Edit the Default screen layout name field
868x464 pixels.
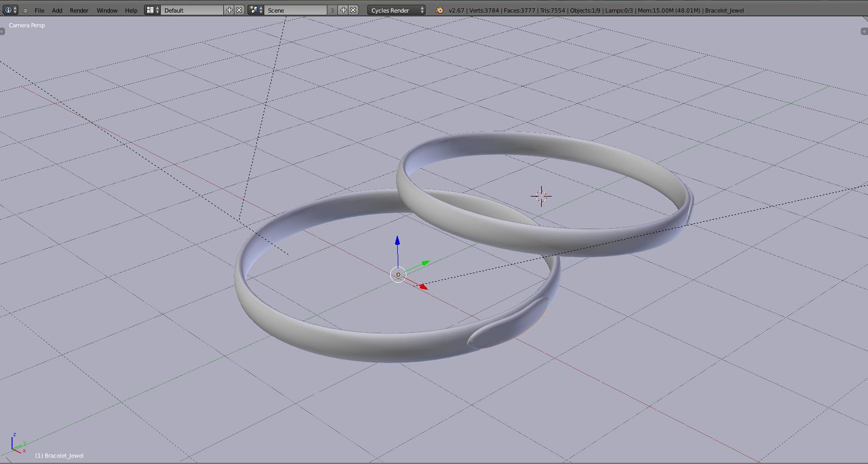tap(192, 10)
